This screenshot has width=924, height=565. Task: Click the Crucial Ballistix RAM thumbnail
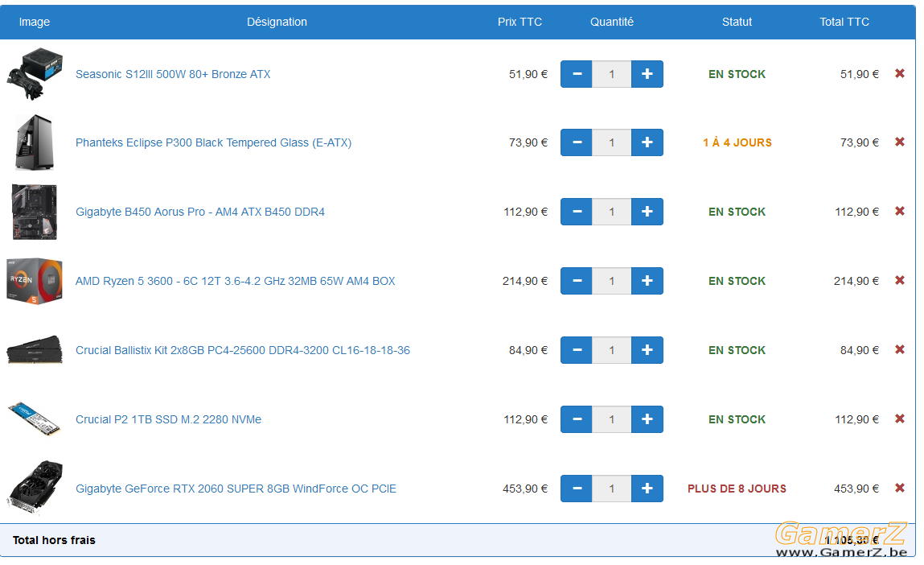(35, 350)
